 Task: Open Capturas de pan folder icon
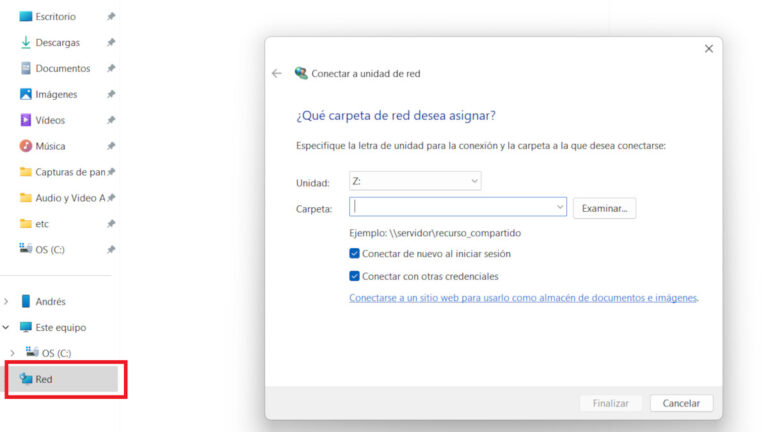point(25,172)
